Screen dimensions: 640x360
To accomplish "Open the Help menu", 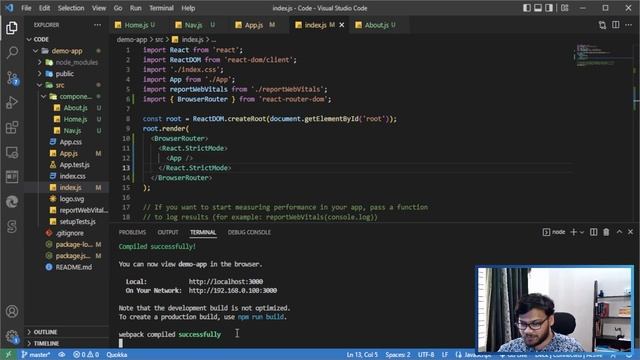I will (188, 8).
